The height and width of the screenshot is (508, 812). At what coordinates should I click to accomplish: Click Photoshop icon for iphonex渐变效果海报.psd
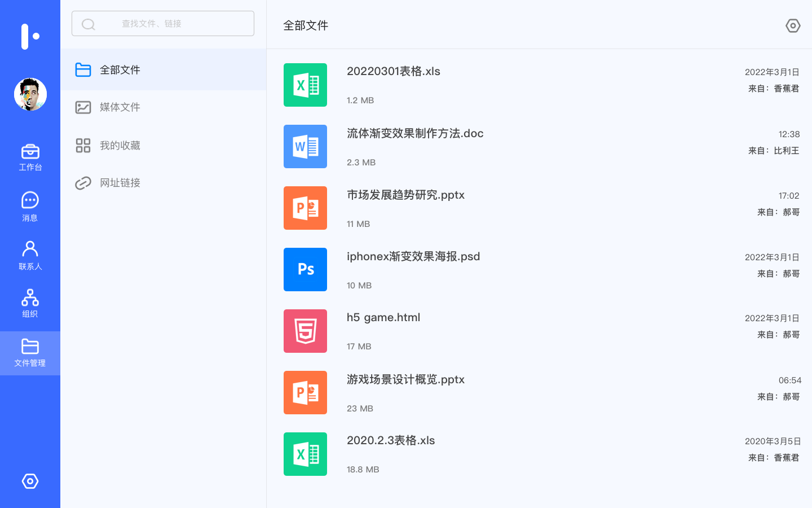(x=305, y=270)
